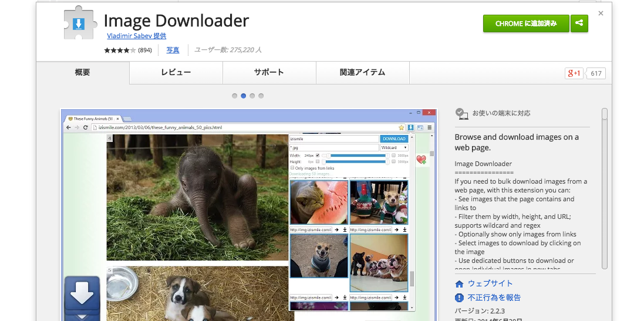Select the fourth carousel dot

(261, 96)
